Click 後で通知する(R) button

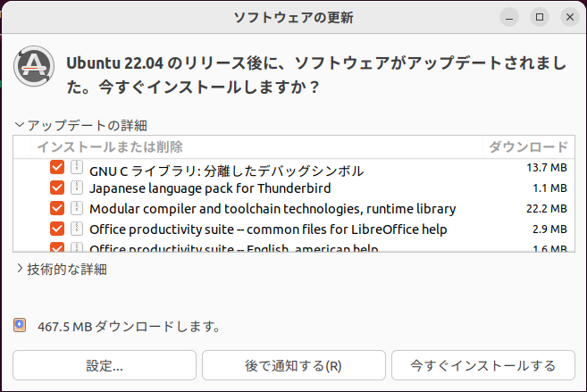[294, 365]
